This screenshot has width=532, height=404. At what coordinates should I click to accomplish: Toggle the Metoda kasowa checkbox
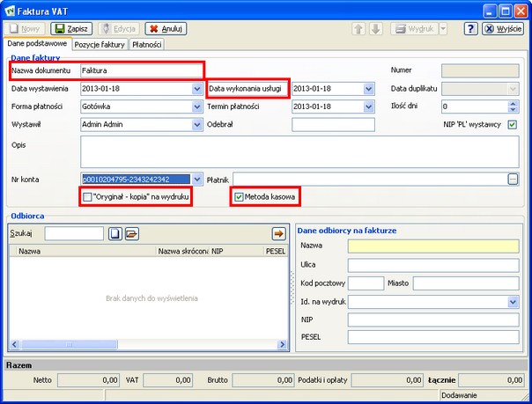coord(239,198)
